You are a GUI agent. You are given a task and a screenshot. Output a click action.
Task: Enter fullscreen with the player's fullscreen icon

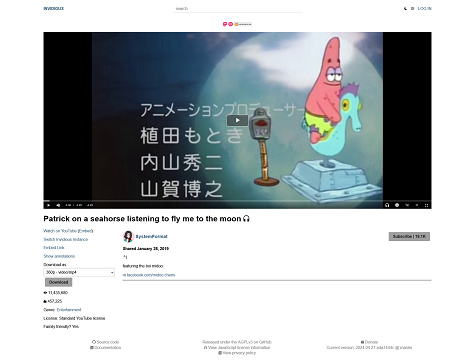tap(426, 205)
